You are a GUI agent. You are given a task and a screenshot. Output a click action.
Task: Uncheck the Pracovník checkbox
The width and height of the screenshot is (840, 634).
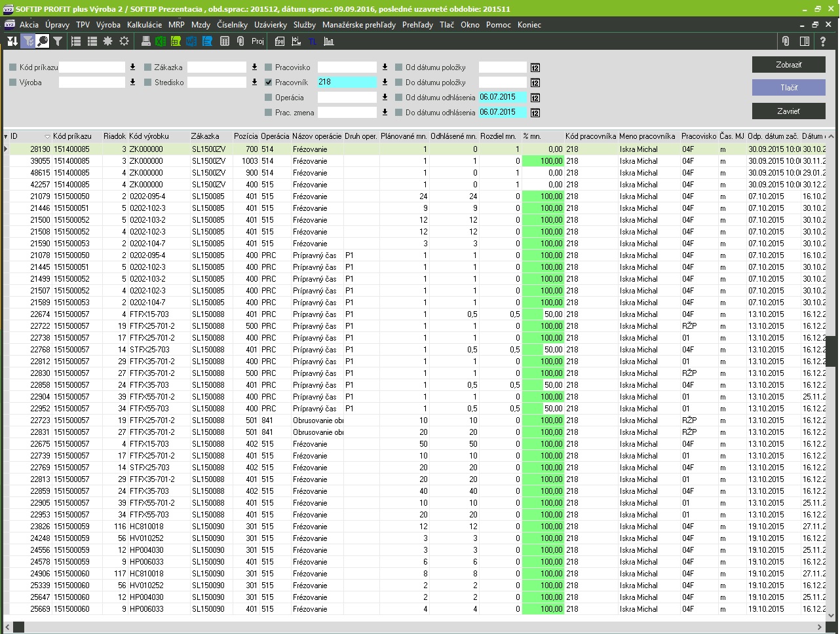[269, 83]
